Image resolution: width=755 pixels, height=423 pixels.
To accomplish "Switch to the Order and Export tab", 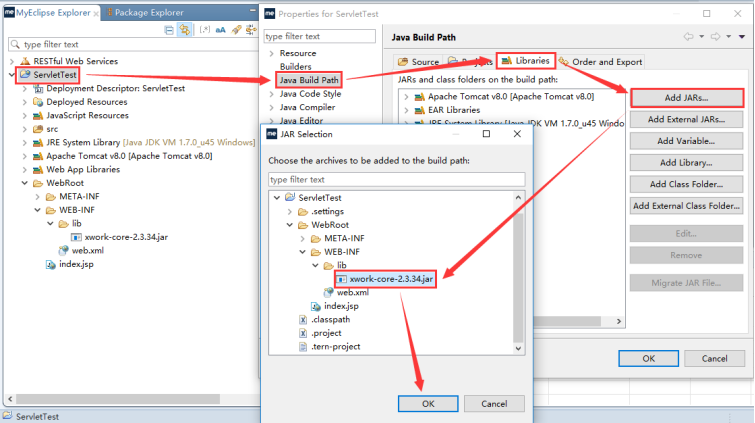I will tap(600, 62).
